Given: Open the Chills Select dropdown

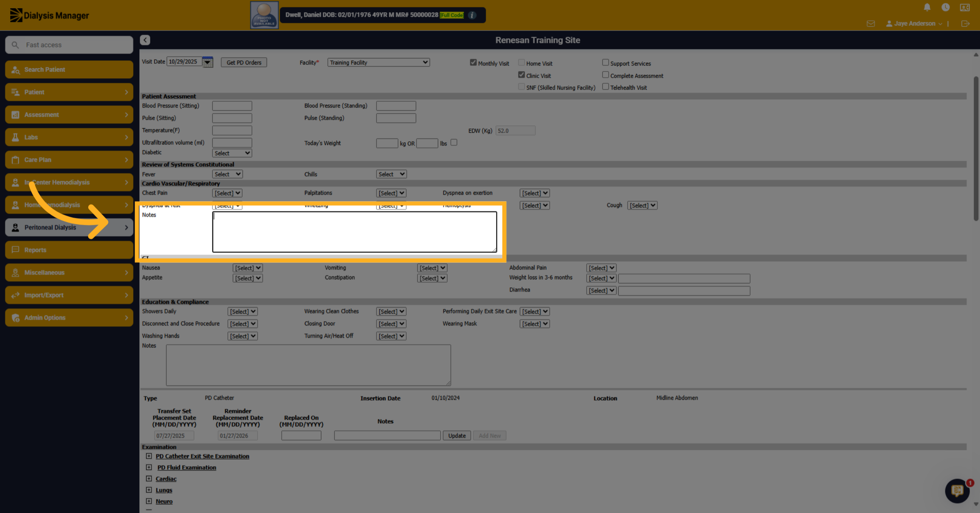Looking at the screenshot, I should pyautogui.click(x=391, y=174).
